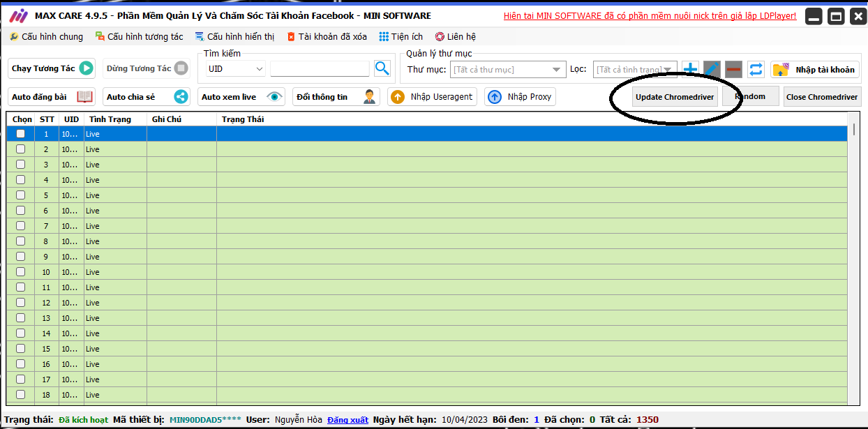
Task: Tick the checkbox for row 1
Action: [20, 134]
